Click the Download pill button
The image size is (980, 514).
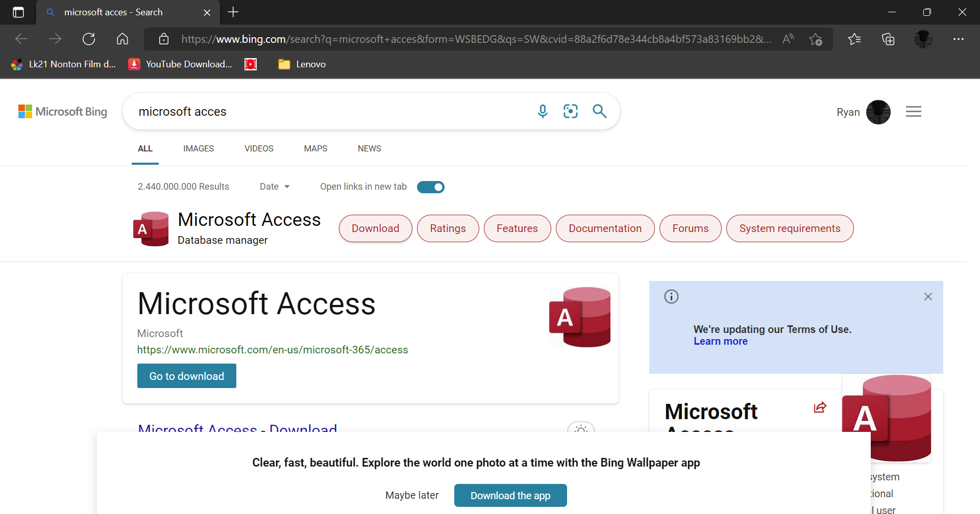tap(376, 228)
